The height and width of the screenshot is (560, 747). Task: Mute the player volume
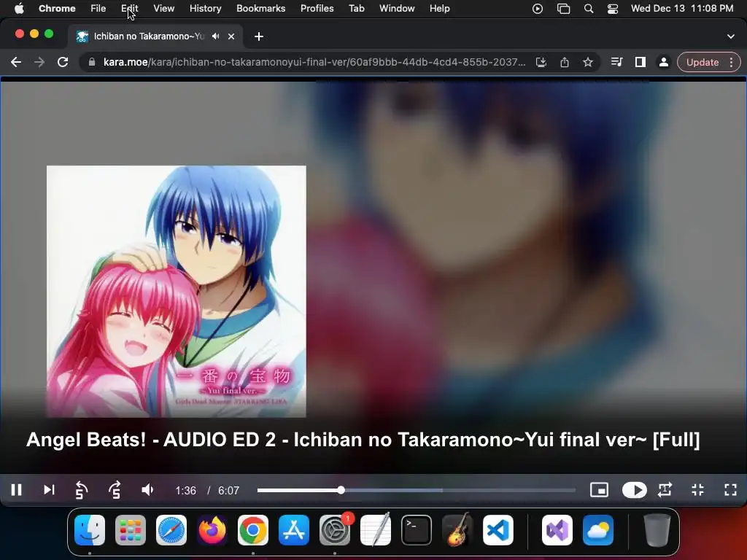coord(147,490)
